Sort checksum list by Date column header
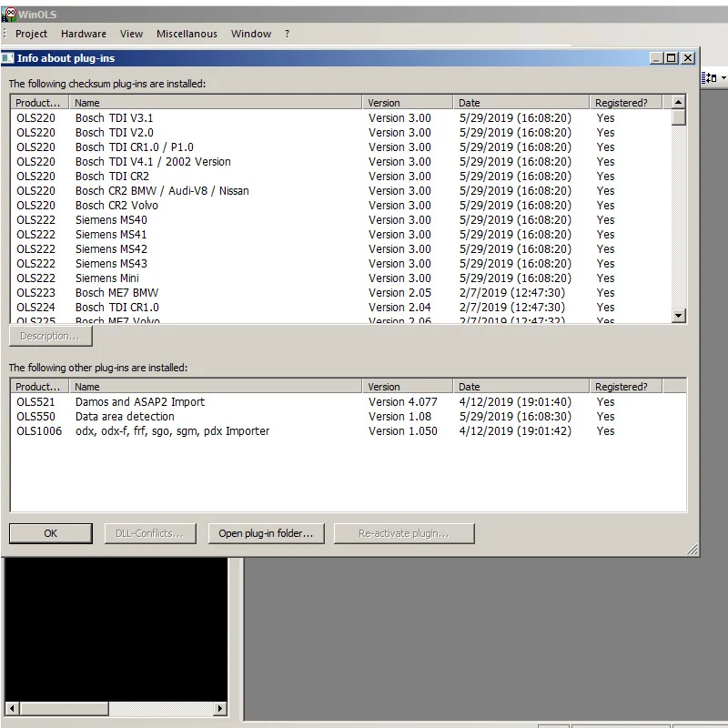This screenshot has height=728, width=728. [x=521, y=103]
